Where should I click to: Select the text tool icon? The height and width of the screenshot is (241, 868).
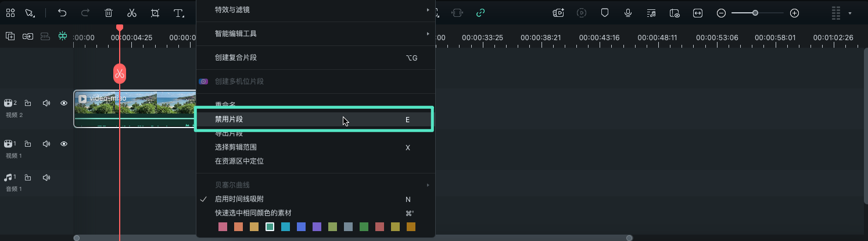179,13
